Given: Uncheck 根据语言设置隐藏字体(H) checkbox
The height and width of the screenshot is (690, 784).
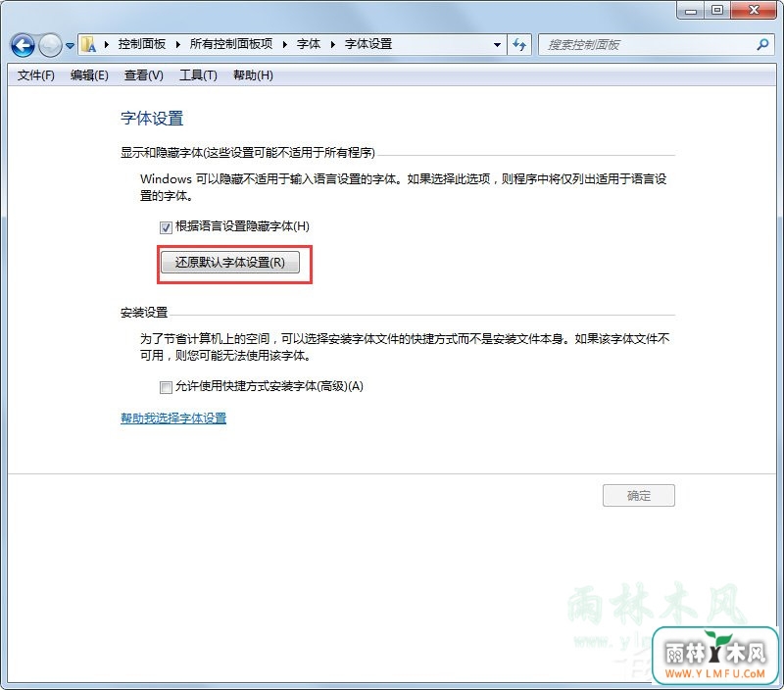Looking at the screenshot, I should pos(166,227).
